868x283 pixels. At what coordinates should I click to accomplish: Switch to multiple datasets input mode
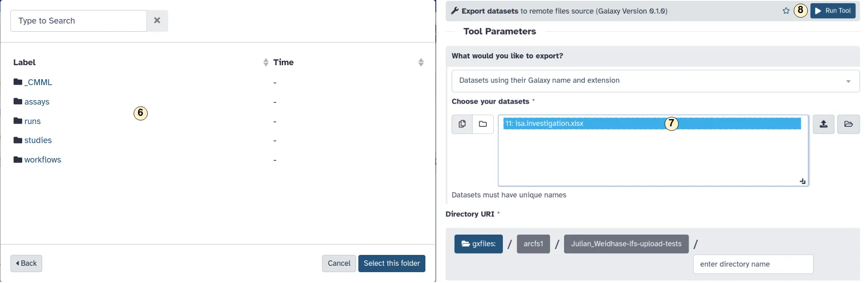(462, 124)
